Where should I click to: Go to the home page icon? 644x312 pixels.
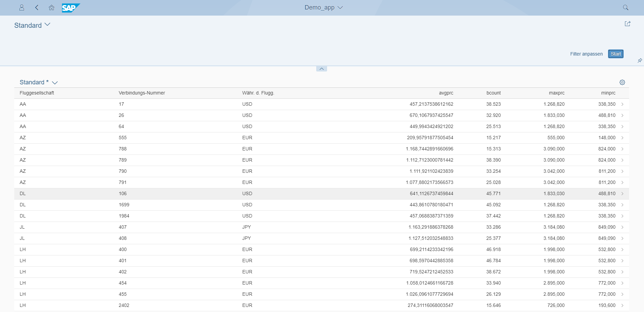[x=52, y=7]
